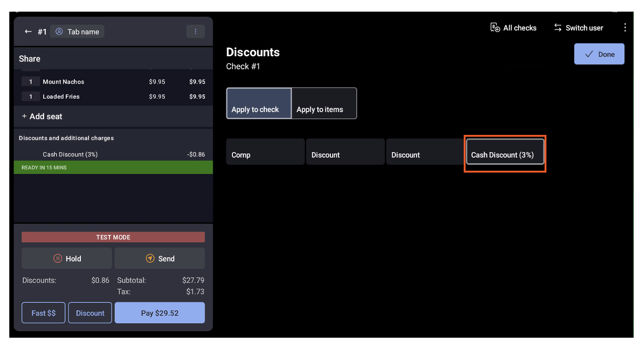Tap the back arrow to return to the check

[28, 31]
